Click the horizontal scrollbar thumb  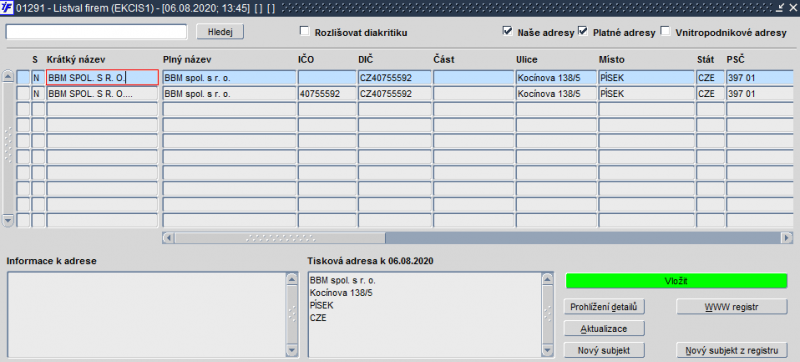(x=280, y=238)
